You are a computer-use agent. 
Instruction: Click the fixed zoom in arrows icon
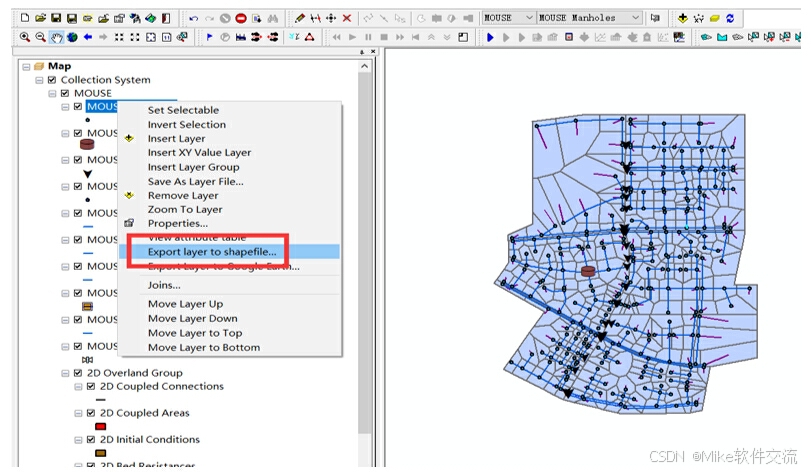pos(119,37)
